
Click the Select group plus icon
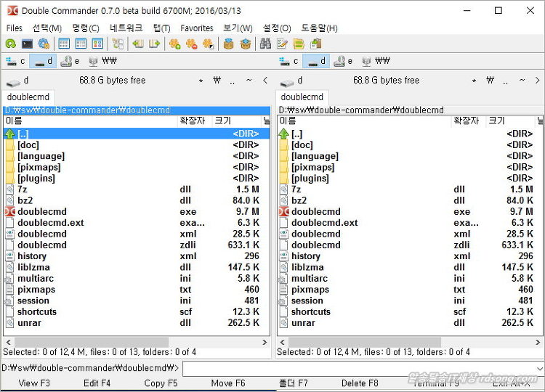click(174, 44)
